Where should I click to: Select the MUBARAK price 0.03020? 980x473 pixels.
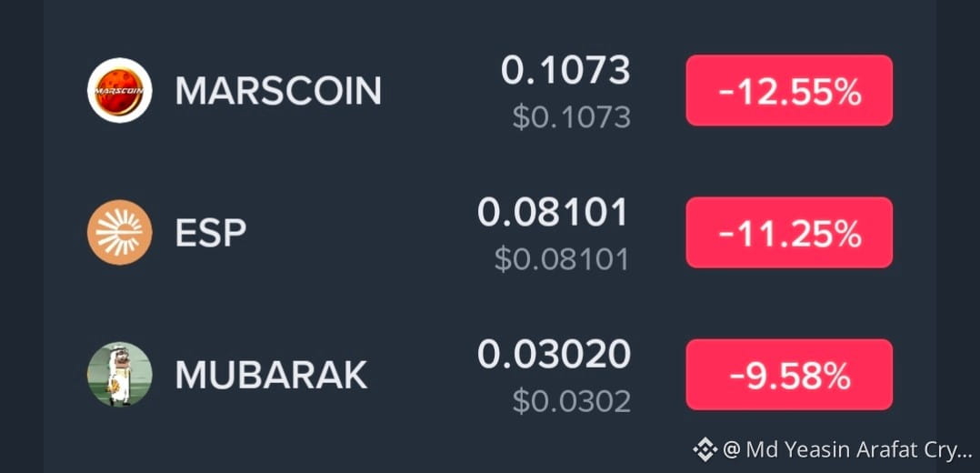555,355
